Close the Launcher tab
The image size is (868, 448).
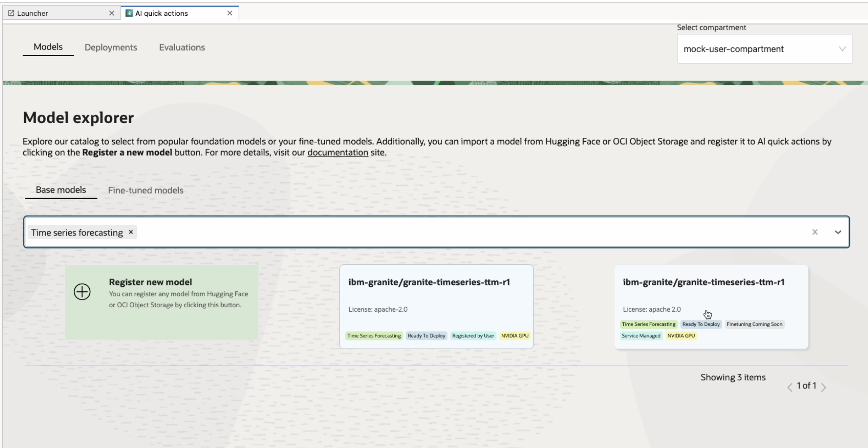(112, 13)
